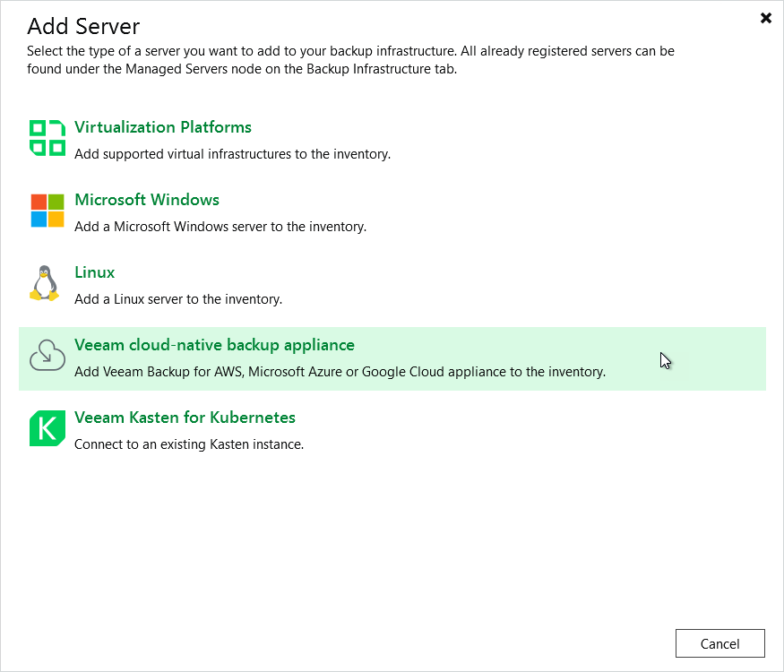The width and height of the screenshot is (784, 672).
Task: Open the Virtualization Platforms option
Action: pos(162,127)
